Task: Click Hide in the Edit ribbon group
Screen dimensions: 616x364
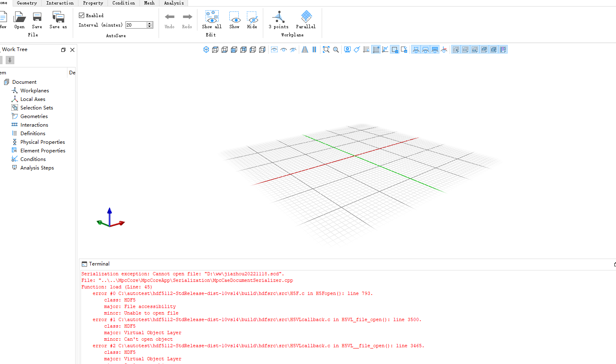Action: (x=252, y=20)
